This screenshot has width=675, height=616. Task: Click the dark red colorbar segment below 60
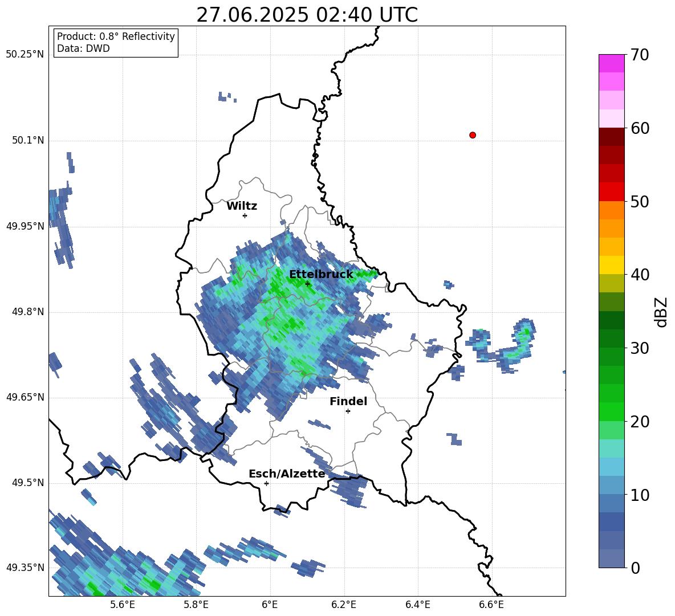(x=611, y=137)
